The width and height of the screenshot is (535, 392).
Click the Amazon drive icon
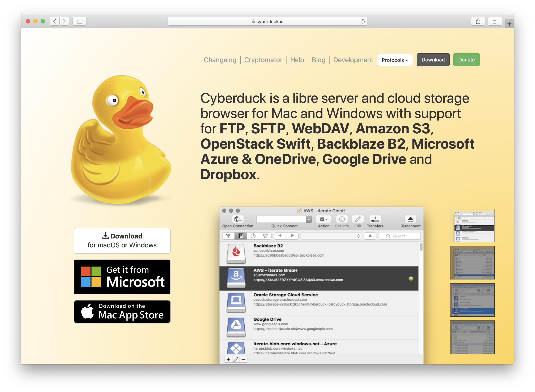(236, 278)
